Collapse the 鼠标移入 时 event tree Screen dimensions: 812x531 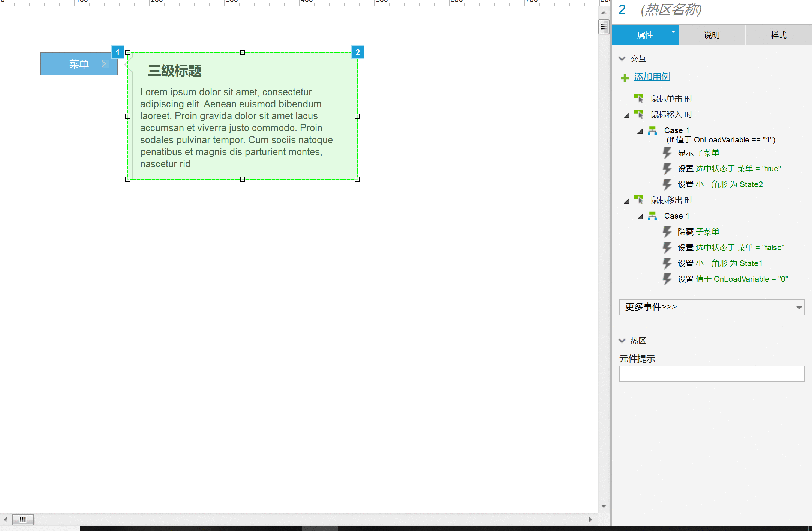pyautogui.click(x=626, y=115)
